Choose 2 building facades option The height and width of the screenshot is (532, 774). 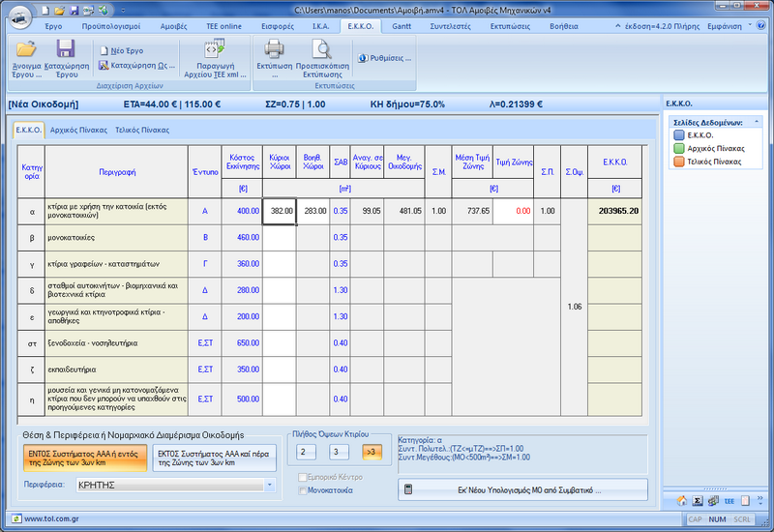[x=306, y=452]
